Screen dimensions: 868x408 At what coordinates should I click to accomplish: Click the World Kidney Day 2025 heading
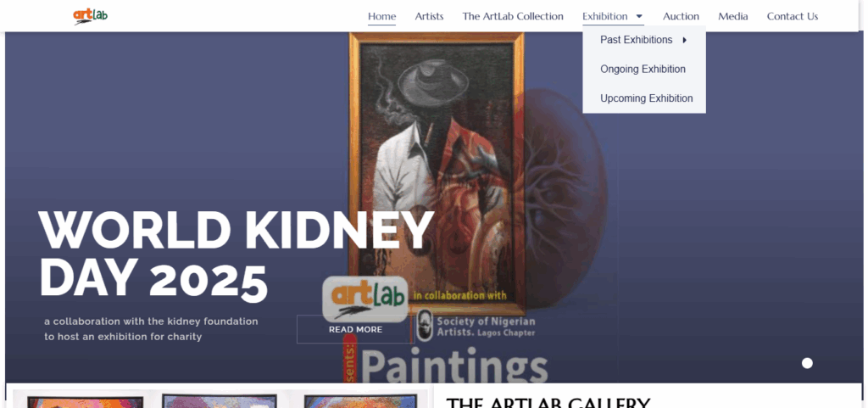[236, 254]
